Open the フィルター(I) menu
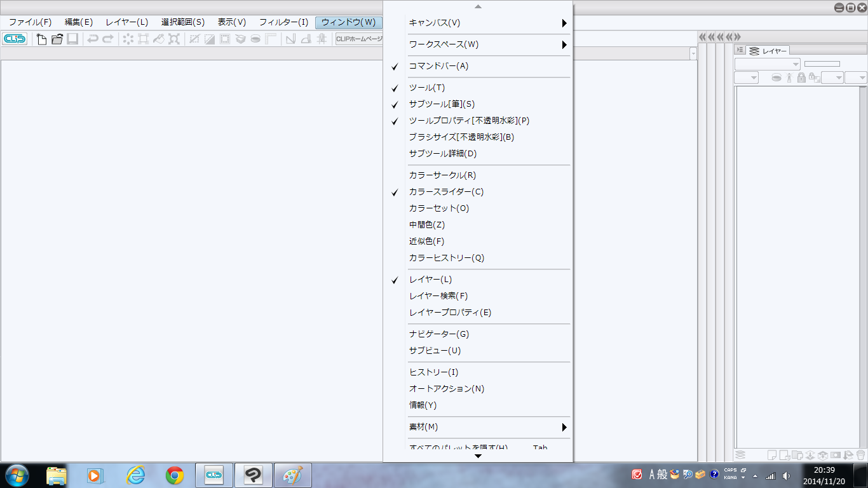 click(283, 22)
